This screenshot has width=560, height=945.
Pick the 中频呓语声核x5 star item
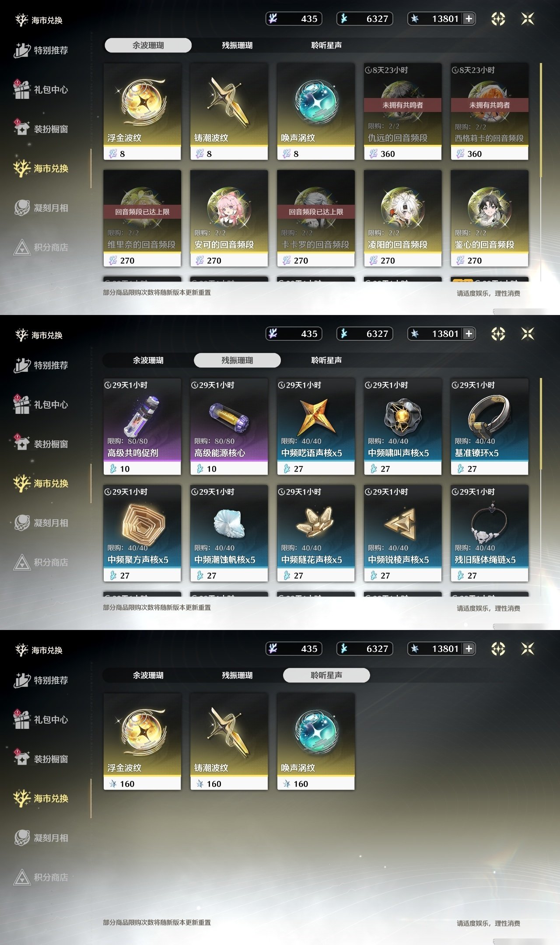click(x=316, y=427)
